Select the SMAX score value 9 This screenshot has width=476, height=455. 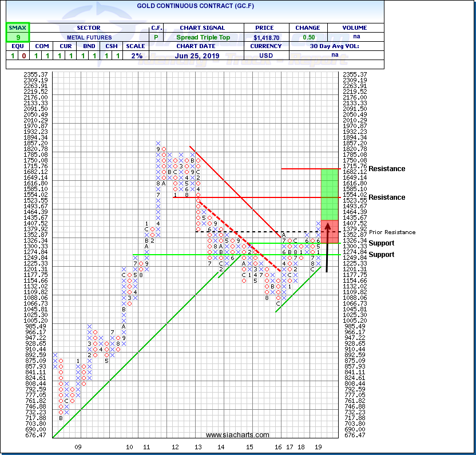pos(18,38)
